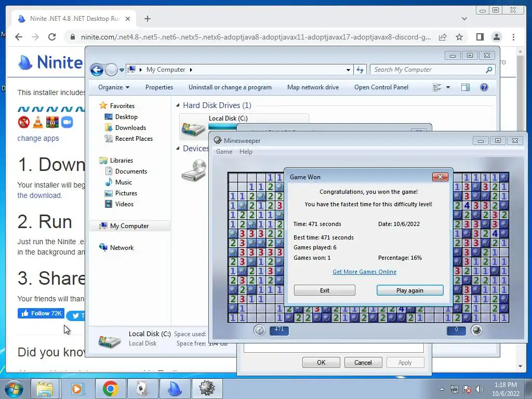Click the Facebook Follow 72K button
This screenshot has width=532, height=399.
[x=41, y=313]
